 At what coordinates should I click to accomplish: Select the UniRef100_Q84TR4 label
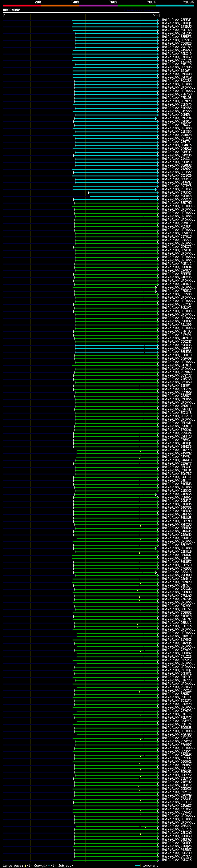pyautogui.click(x=176, y=142)
